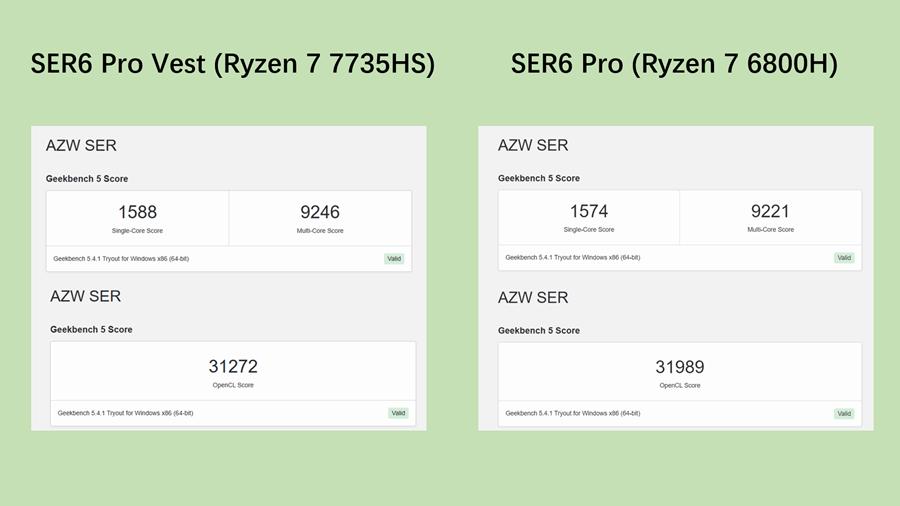Open the AZW SER heading above the 1588 score
Image resolution: width=900 pixels, height=506 pixels.
pos(81,146)
